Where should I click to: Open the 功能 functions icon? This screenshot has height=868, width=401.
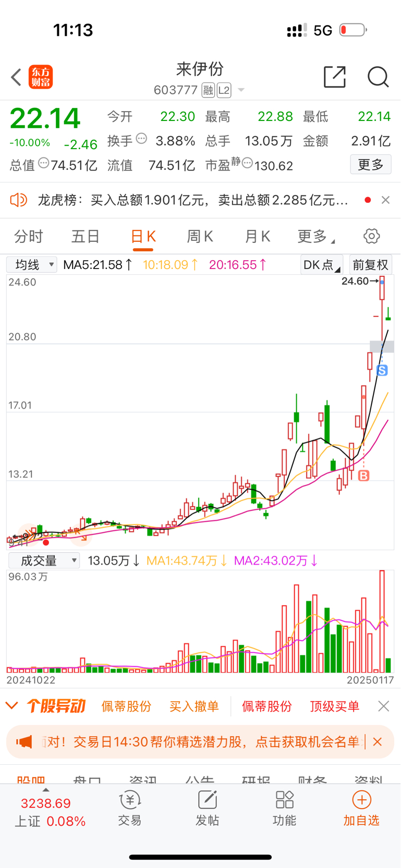pos(285,808)
